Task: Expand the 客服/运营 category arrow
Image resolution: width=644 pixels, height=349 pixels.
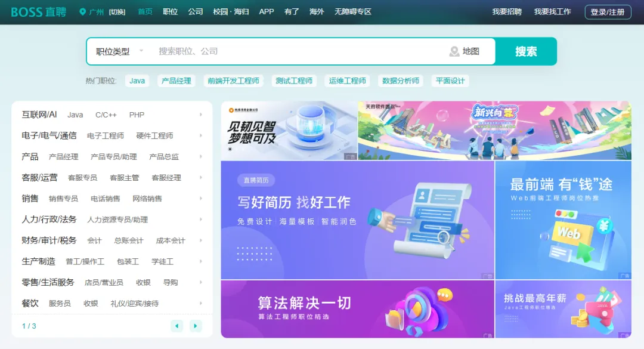Action: point(201,177)
